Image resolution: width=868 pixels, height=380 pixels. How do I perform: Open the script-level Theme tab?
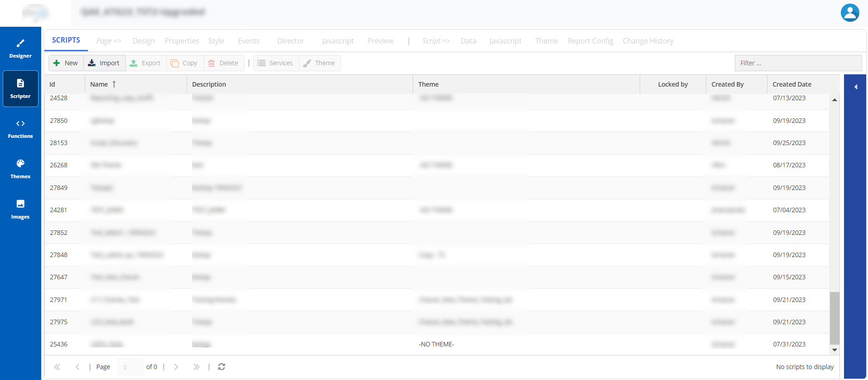546,41
